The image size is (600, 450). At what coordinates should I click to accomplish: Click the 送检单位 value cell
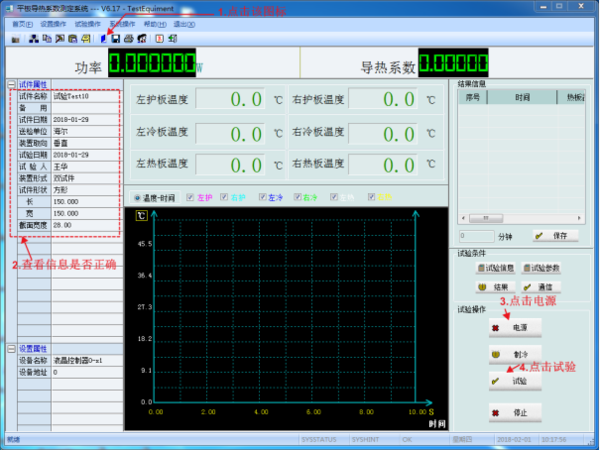pos(87,132)
